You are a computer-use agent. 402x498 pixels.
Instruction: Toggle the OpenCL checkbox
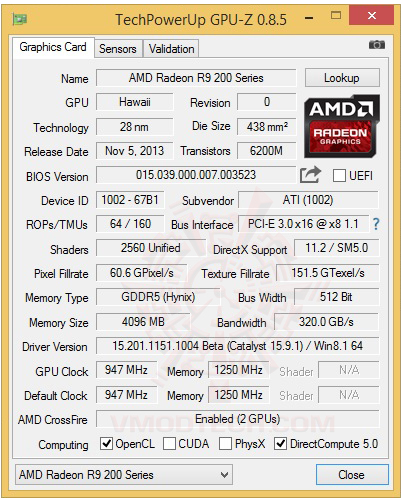(x=106, y=443)
